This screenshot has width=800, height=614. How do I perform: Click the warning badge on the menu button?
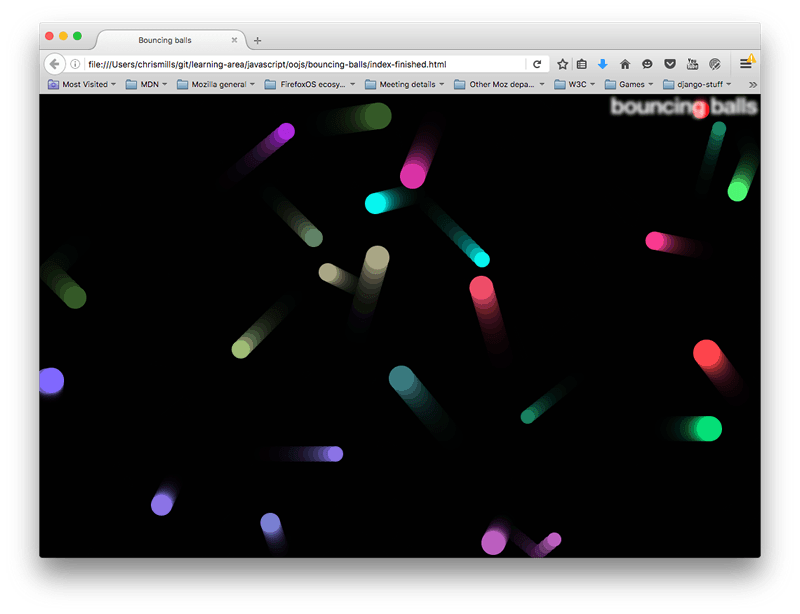[751, 57]
